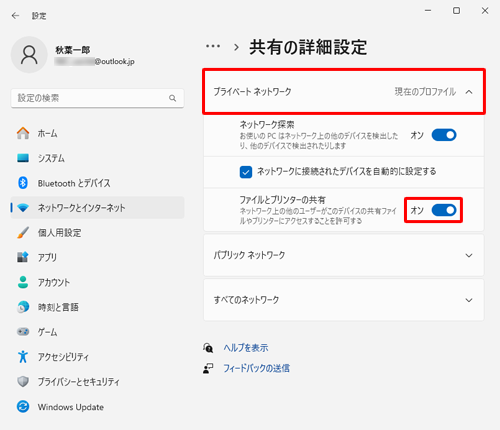Click the 個人用設定 paintbrush icon
The height and width of the screenshot is (430, 500).
23,233
